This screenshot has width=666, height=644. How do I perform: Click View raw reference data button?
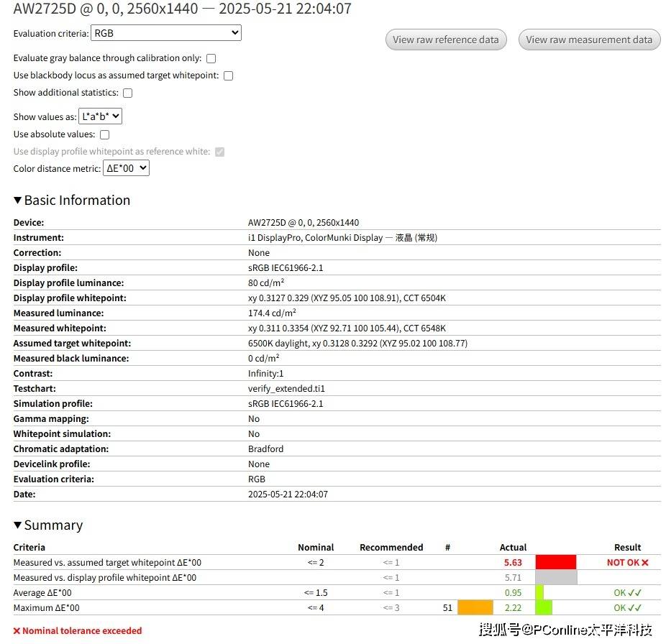pos(446,40)
